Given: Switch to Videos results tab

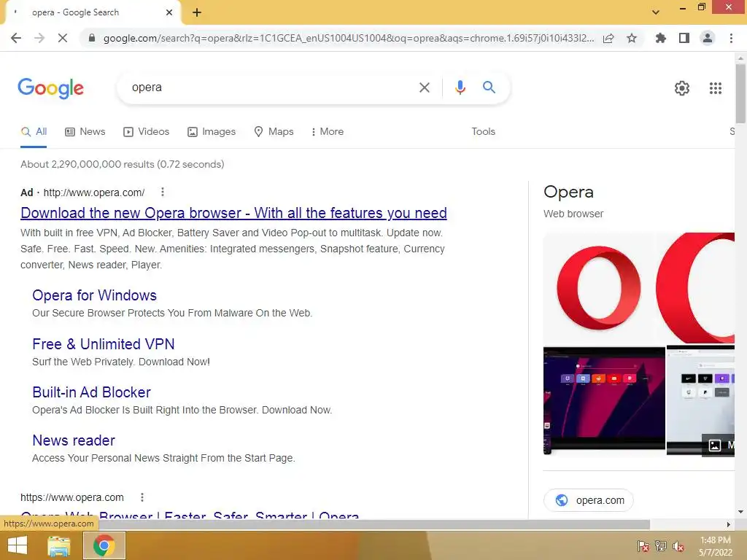Looking at the screenshot, I should coord(146,132).
